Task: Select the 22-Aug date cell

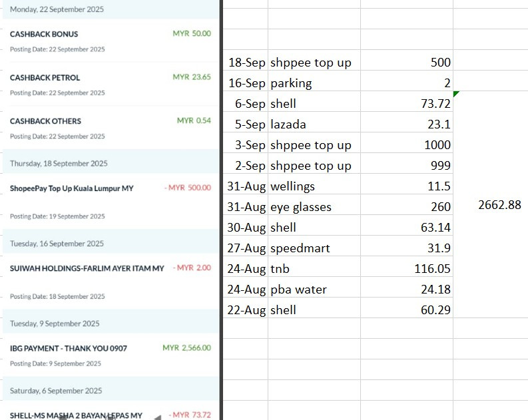Action: [246, 308]
